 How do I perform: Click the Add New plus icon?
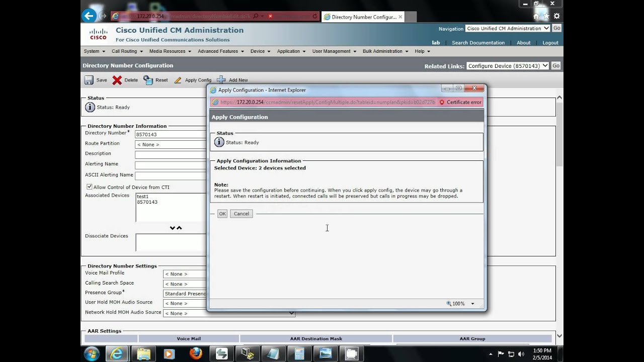pos(221,80)
